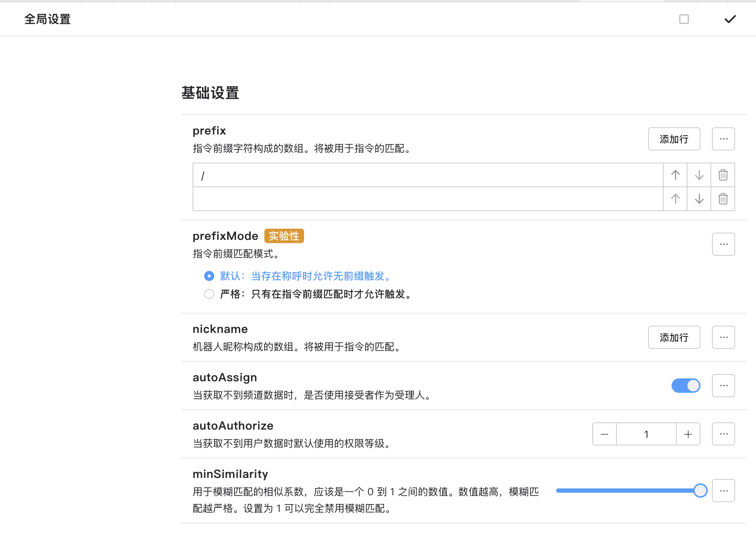This screenshot has height=536, width=756.
Task: Click 添加行 button for nickname
Action: (x=674, y=337)
